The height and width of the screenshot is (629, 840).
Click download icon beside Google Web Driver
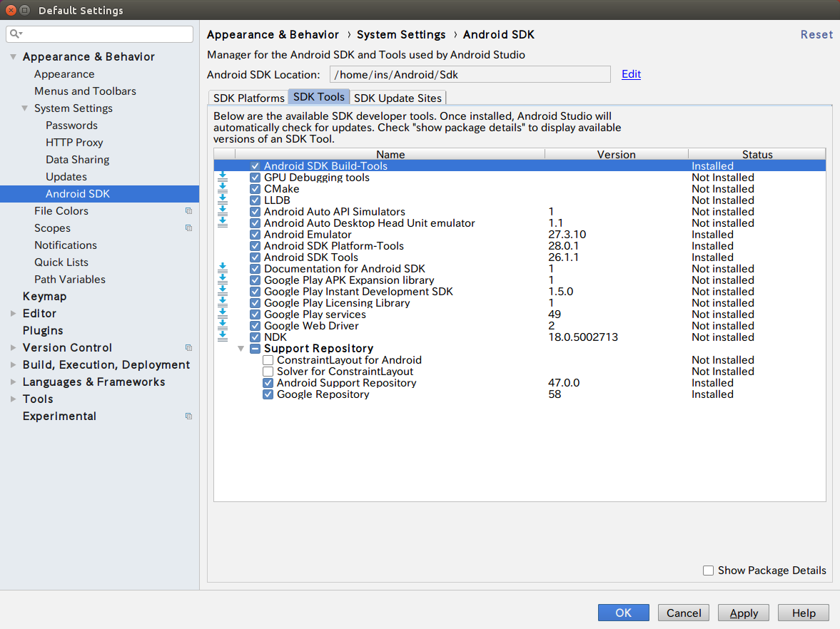point(223,325)
